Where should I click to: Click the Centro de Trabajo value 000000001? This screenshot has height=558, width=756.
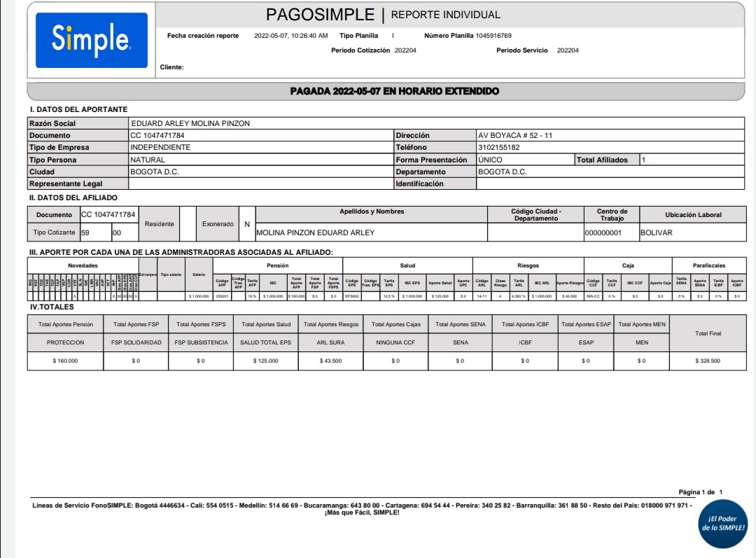(x=603, y=232)
